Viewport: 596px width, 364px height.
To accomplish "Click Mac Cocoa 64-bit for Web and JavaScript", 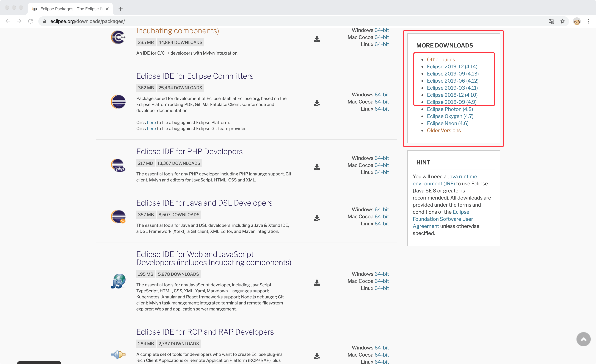I will point(381,281).
